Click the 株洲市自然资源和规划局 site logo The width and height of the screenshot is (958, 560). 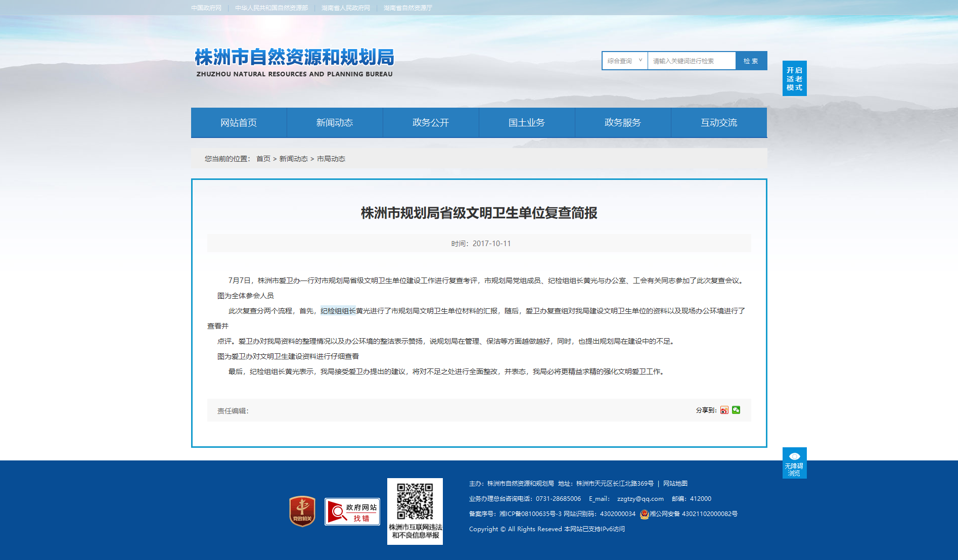coord(294,62)
